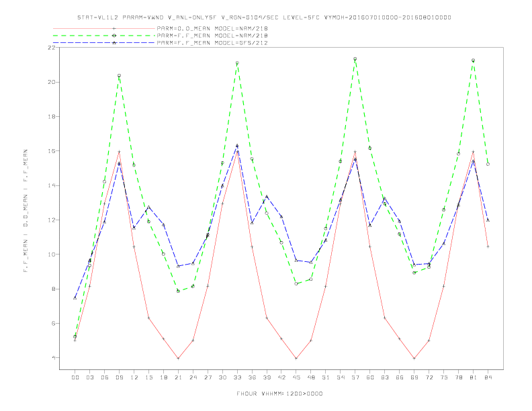Click y-axis tick label 4
The height and width of the screenshot is (411, 532).
click(54, 358)
